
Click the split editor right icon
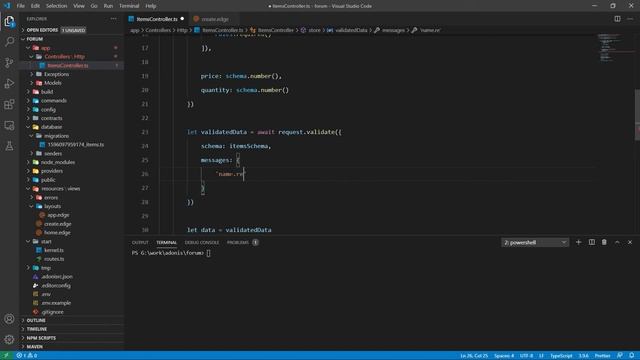tap(617, 19)
